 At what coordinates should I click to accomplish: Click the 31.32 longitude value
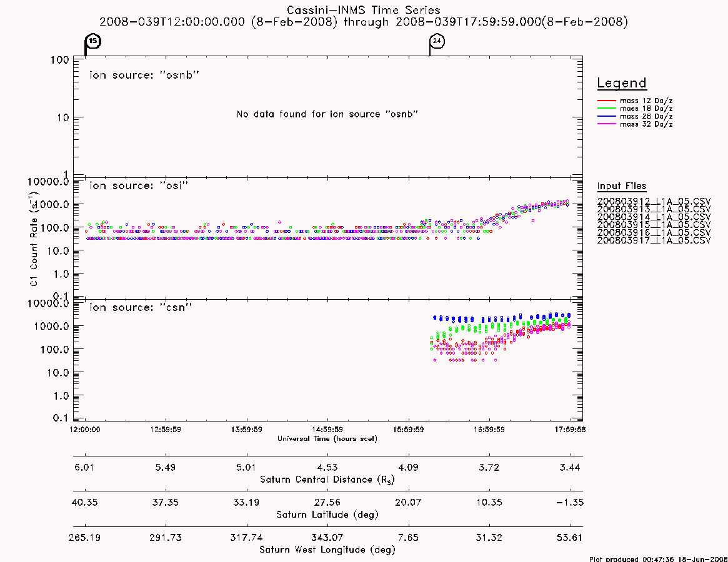tap(489, 538)
